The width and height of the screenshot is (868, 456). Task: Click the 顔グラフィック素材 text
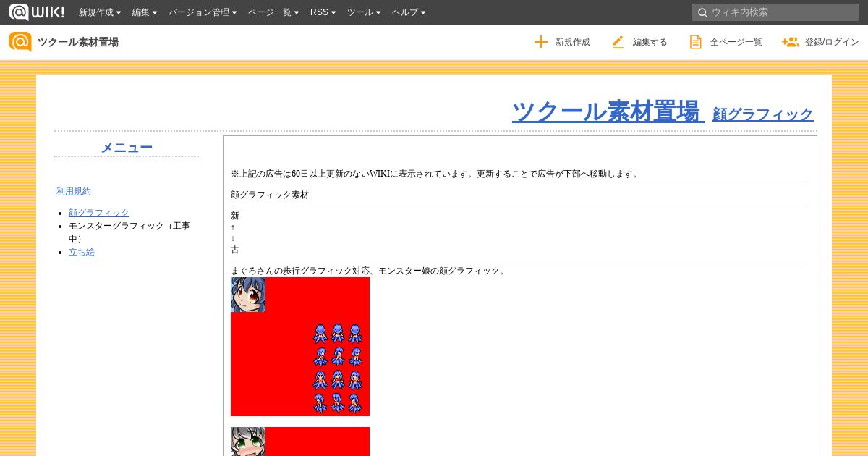pos(270,195)
